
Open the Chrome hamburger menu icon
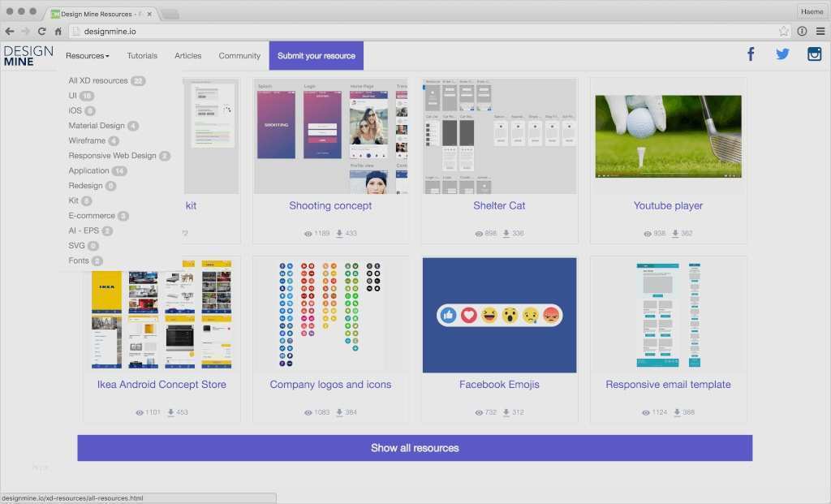[820, 32]
